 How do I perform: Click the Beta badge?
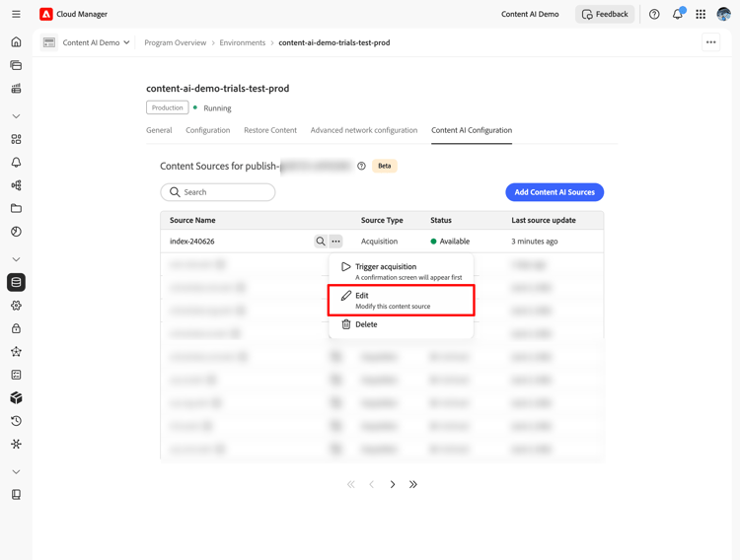pos(385,166)
